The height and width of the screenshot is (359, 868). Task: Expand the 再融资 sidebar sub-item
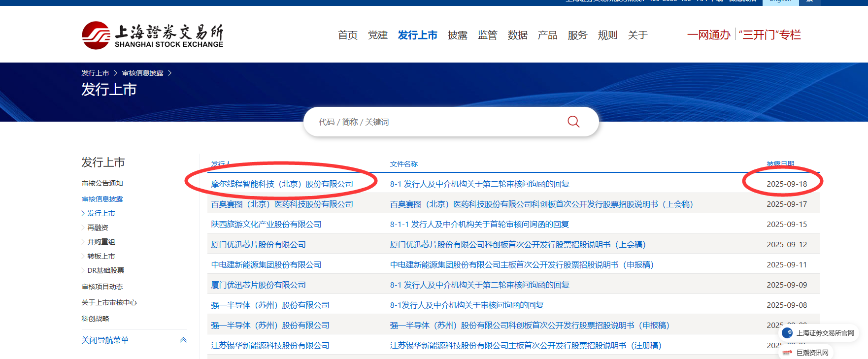click(x=98, y=228)
